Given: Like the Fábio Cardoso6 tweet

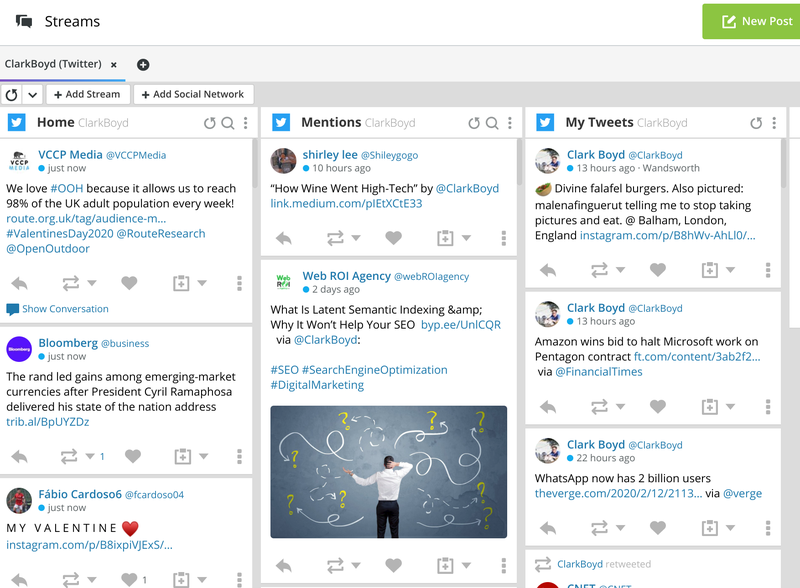Looking at the screenshot, I should 129,579.
